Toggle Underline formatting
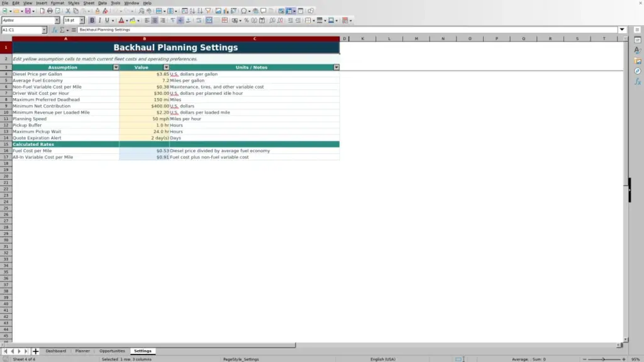The width and height of the screenshot is (644, 362). coord(107,20)
